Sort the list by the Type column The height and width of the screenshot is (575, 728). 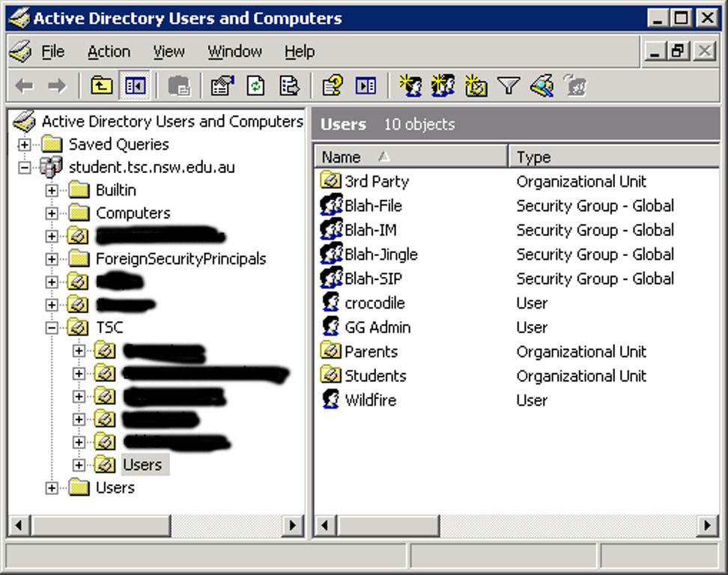point(614,157)
